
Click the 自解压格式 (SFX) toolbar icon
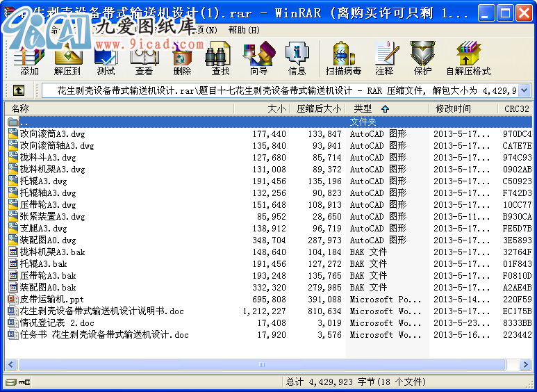pyautogui.click(x=468, y=58)
